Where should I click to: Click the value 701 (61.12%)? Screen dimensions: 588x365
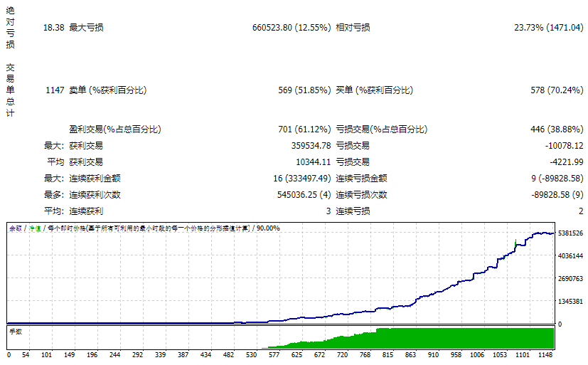click(304, 129)
